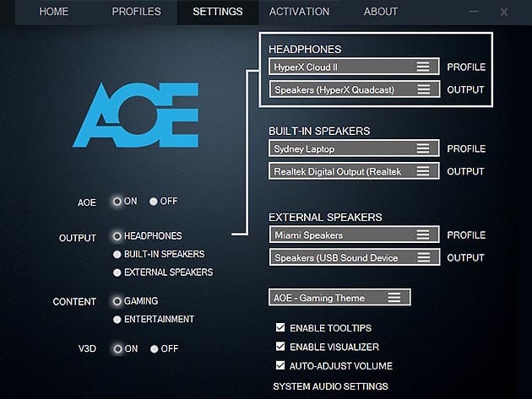Open the Miami Speakers profile menu icon
The height and width of the screenshot is (399, 532).
coord(424,235)
